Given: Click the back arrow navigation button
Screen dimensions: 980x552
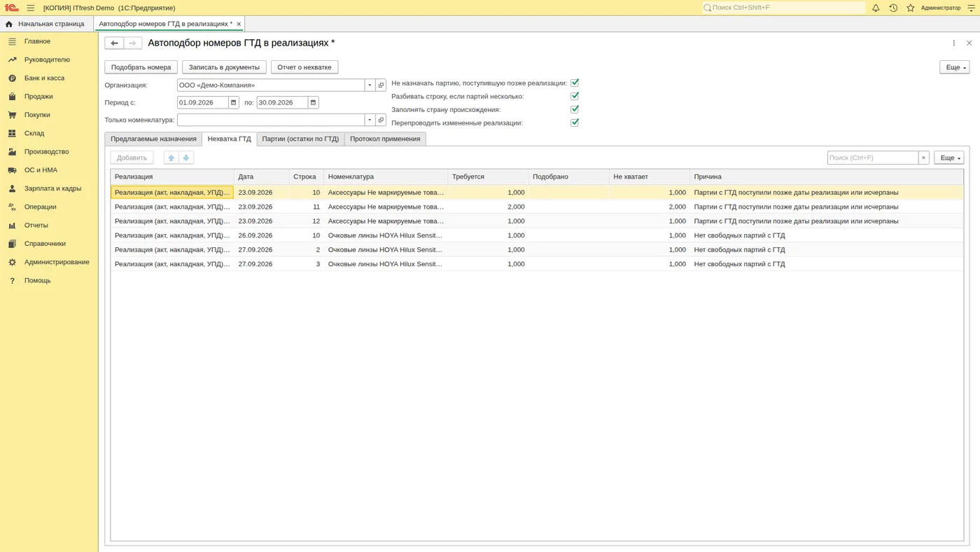Looking at the screenshot, I should coord(114,43).
